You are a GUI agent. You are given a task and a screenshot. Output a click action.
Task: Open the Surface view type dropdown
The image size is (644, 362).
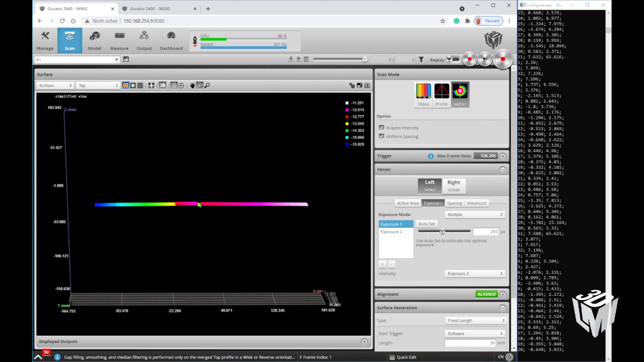click(55, 85)
